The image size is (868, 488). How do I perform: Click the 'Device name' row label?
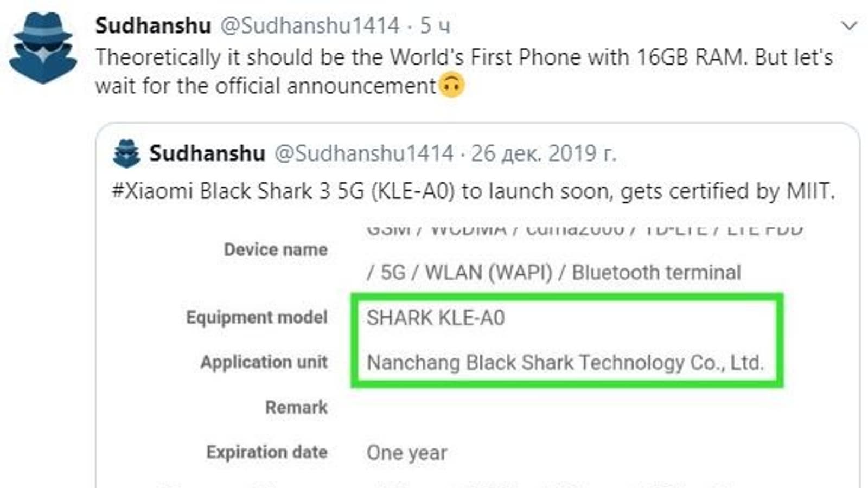(276, 249)
